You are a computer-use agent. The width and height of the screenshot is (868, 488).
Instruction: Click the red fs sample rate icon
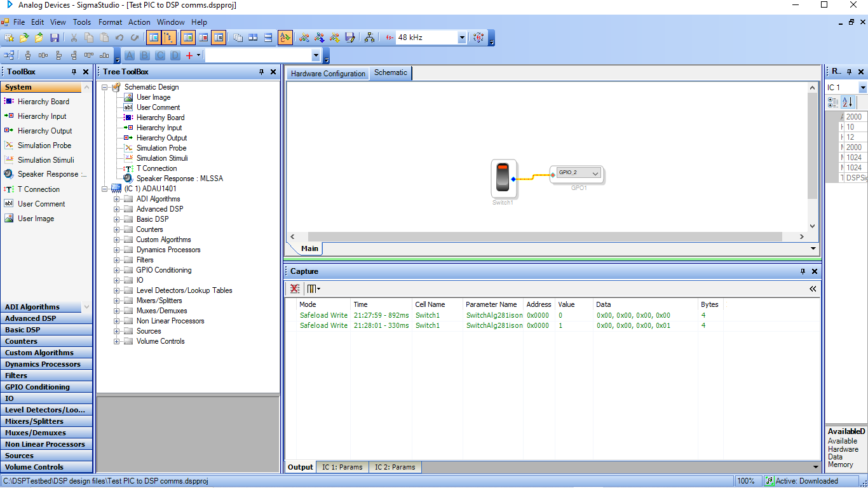click(x=390, y=37)
